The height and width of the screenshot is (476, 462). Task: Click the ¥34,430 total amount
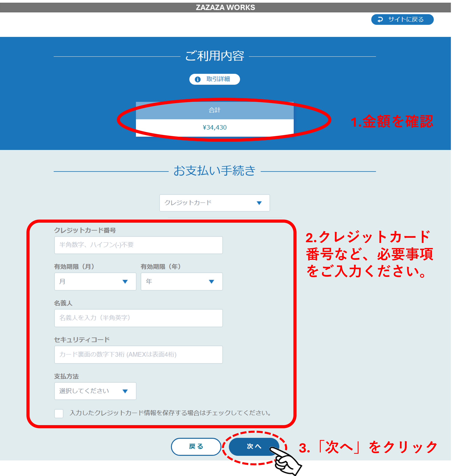pyautogui.click(x=215, y=128)
